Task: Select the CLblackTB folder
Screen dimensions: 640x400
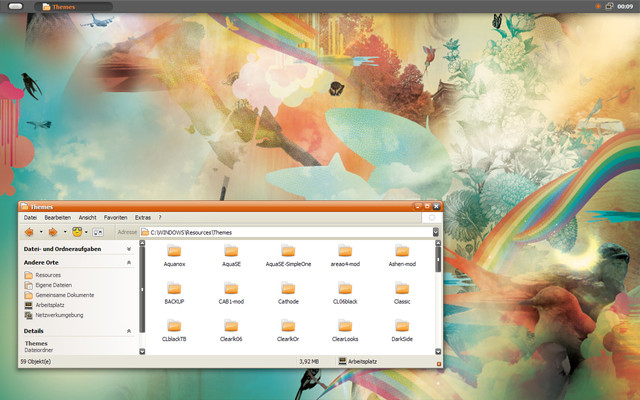Action: 174,331
